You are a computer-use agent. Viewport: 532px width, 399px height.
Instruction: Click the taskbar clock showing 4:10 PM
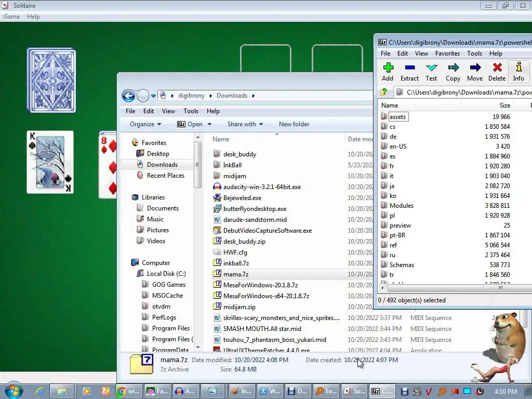(506, 391)
